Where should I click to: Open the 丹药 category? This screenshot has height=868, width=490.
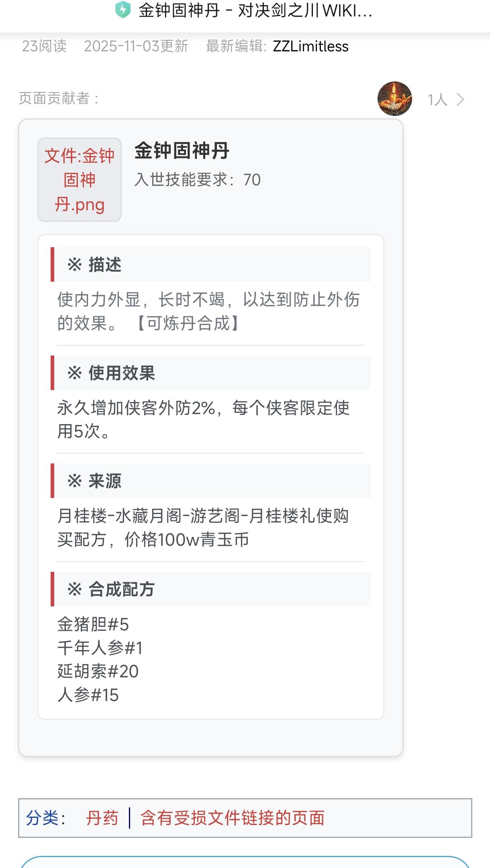pyautogui.click(x=102, y=818)
